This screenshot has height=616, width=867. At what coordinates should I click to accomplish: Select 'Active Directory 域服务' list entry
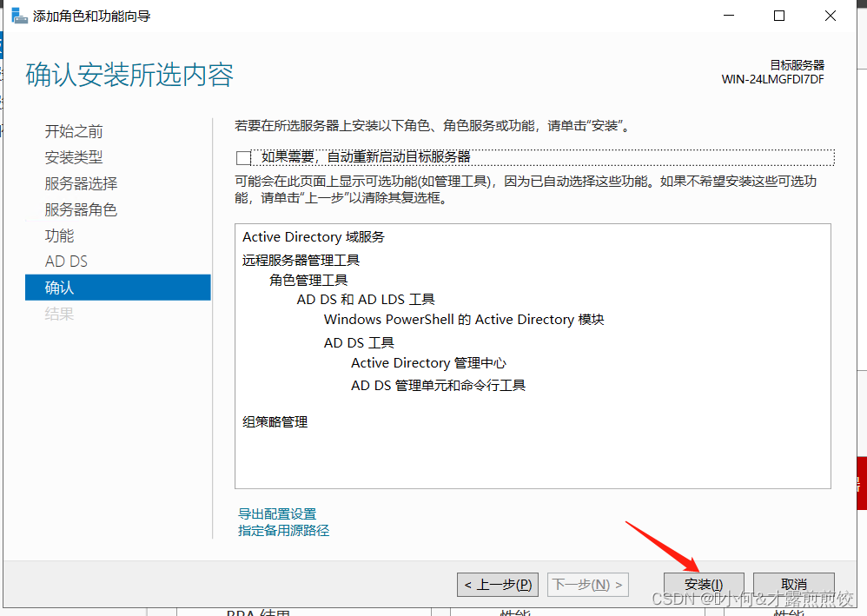pos(314,237)
